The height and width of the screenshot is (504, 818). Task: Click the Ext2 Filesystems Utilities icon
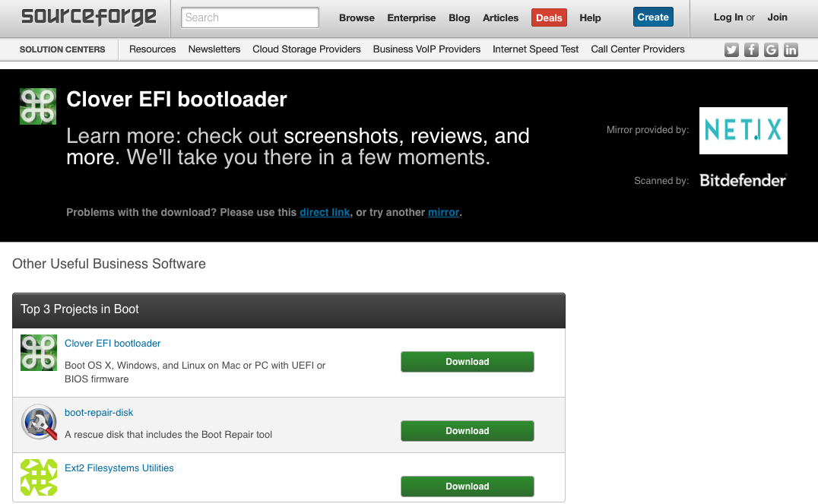[x=39, y=477]
